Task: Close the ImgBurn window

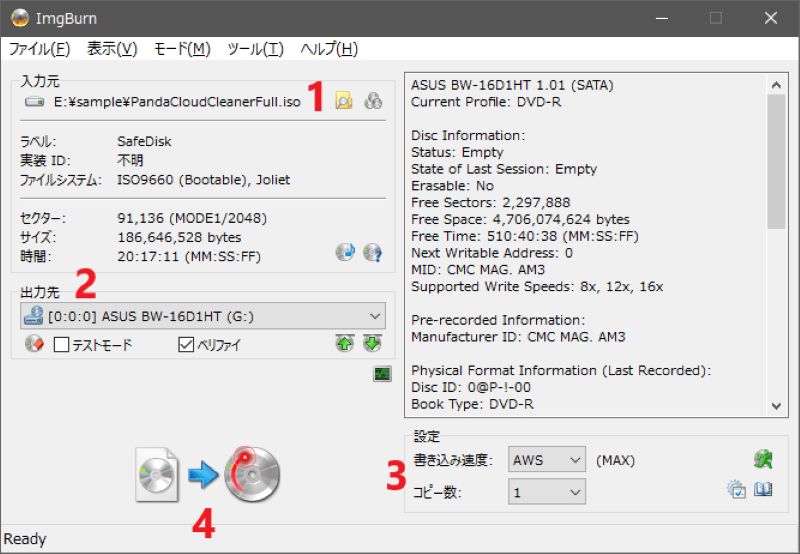Action: [x=770, y=18]
